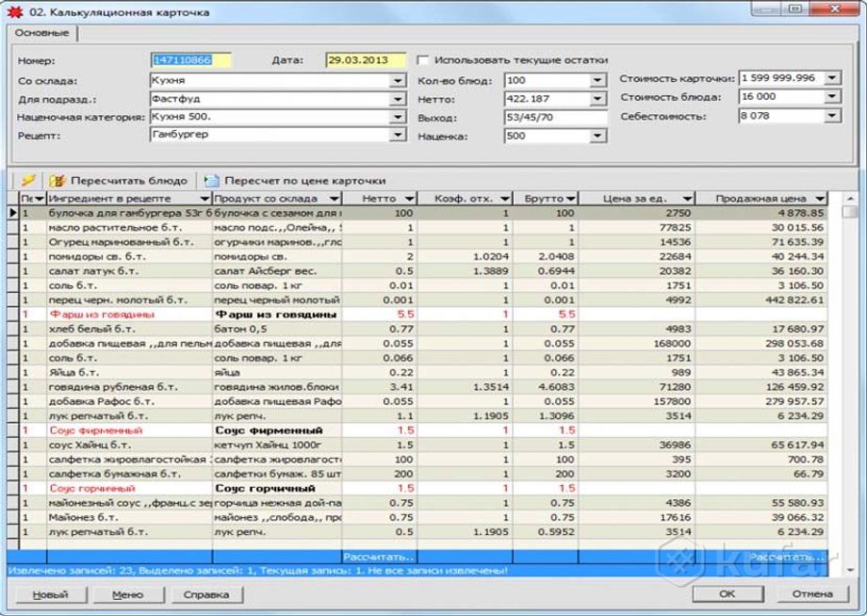Expand the Со склада dropdown
Screen dimensions: 867x616
[x=397, y=80]
